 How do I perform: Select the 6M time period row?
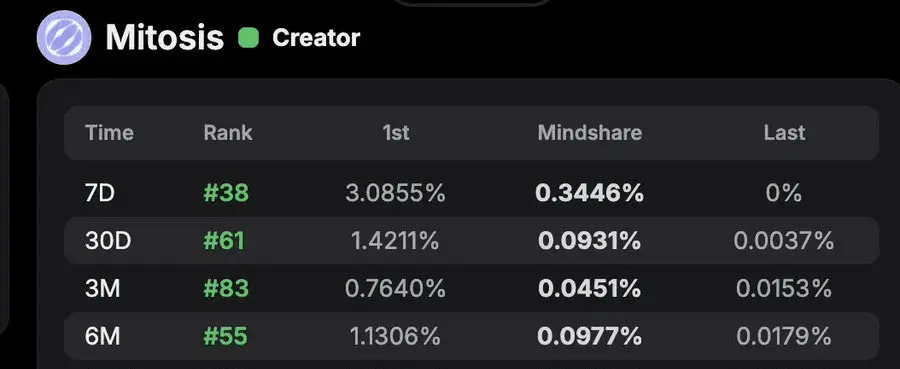point(471,336)
